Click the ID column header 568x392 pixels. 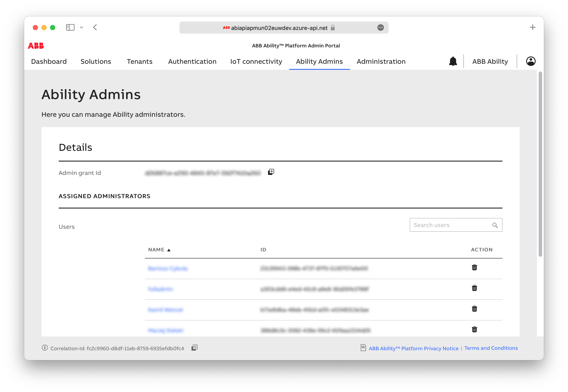tap(263, 250)
